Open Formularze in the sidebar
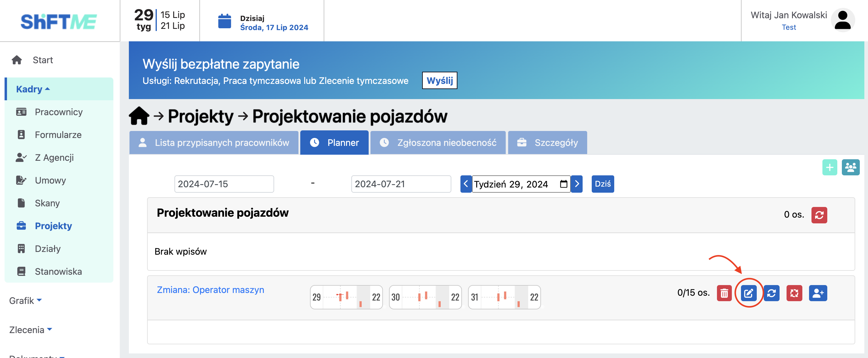 (x=58, y=134)
